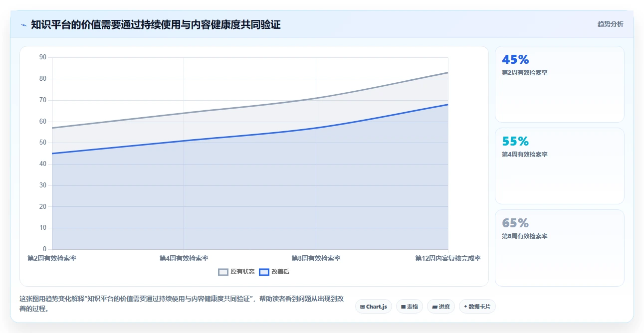Toggle the 原有状态 legend swatch
Image resolution: width=644 pixels, height=333 pixels.
click(x=223, y=272)
